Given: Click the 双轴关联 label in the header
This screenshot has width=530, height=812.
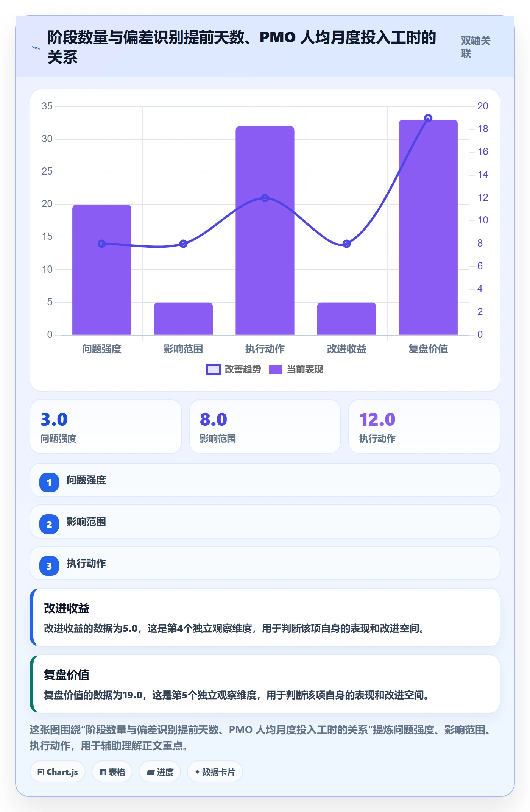Looking at the screenshot, I should [x=475, y=47].
